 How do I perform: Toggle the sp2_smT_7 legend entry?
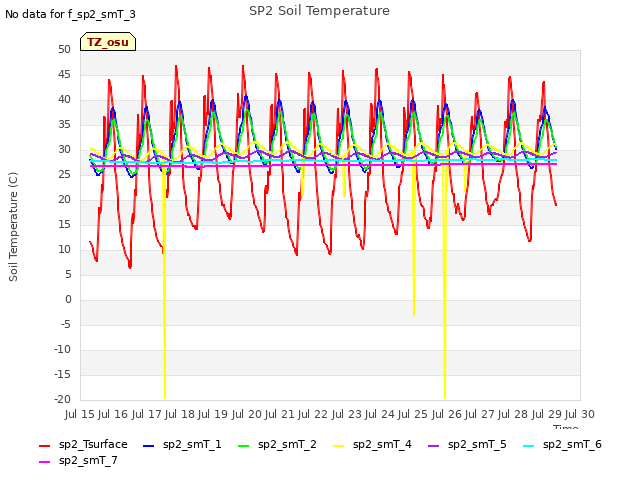click(x=78, y=460)
